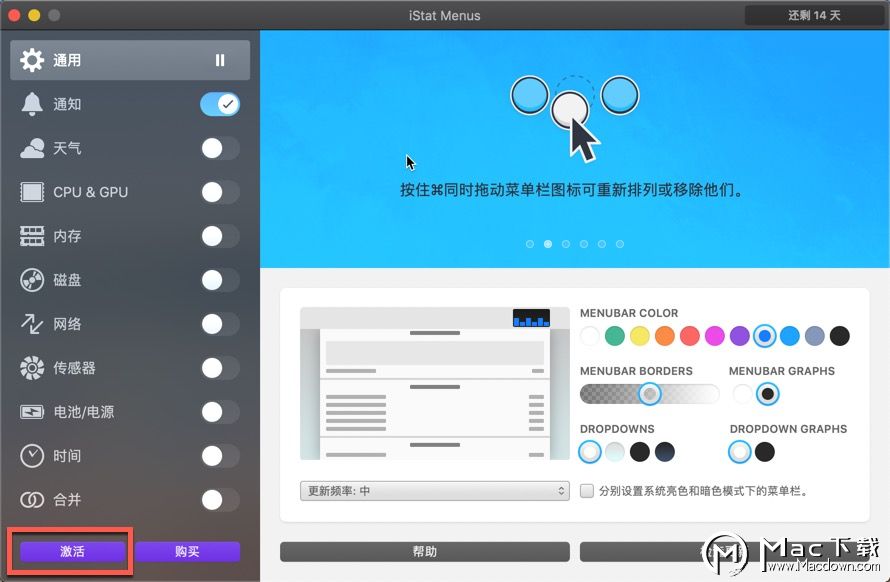Enable the 合并 switch
This screenshot has width=890, height=582.
220,500
